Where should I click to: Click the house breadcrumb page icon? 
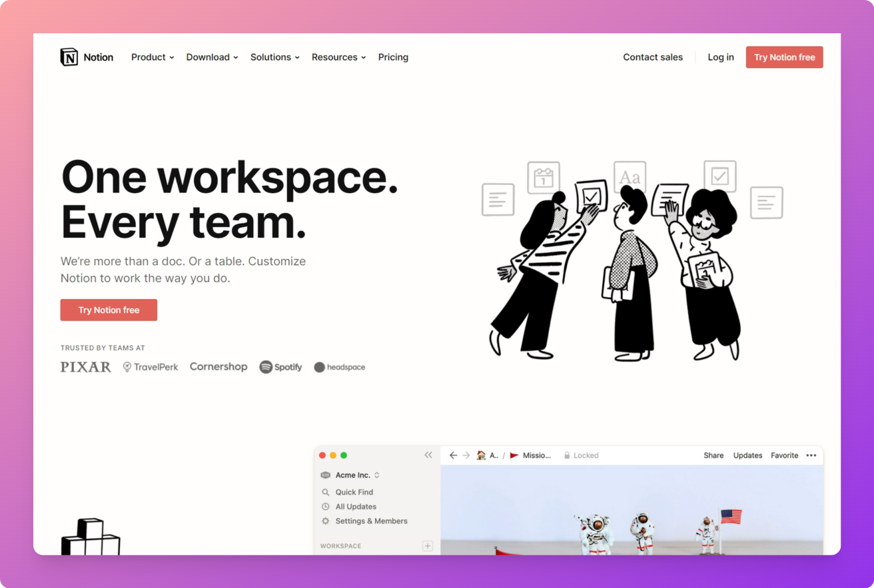pos(481,455)
